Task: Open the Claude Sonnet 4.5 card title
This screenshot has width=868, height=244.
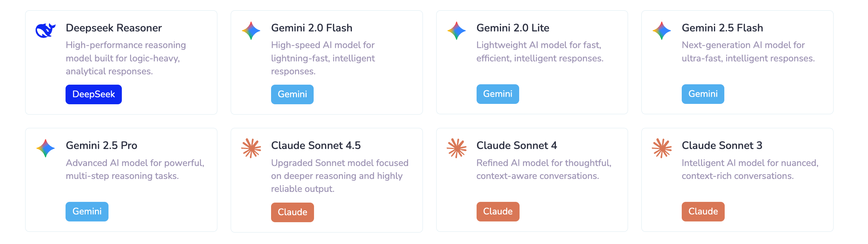Action: pyautogui.click(x=316, y=145)
